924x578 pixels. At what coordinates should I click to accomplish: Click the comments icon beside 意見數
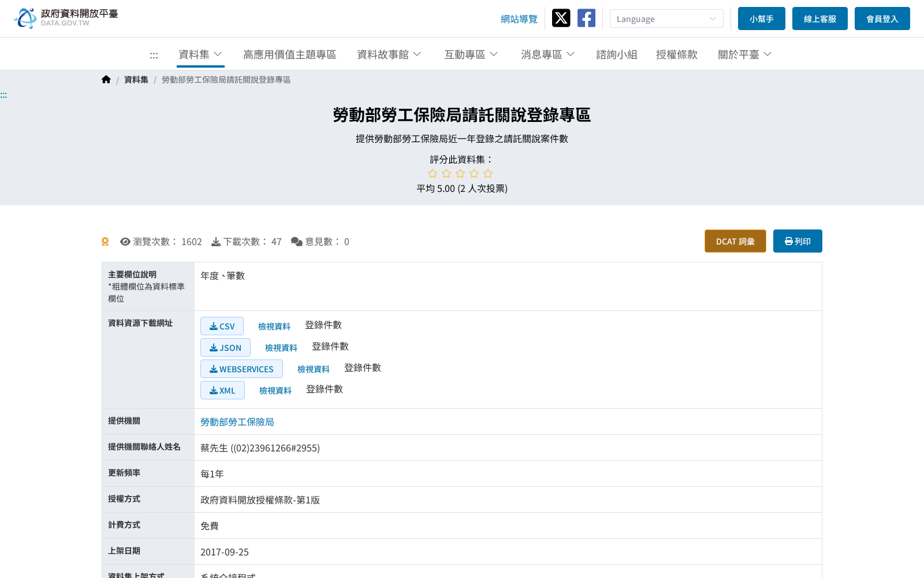297,242
